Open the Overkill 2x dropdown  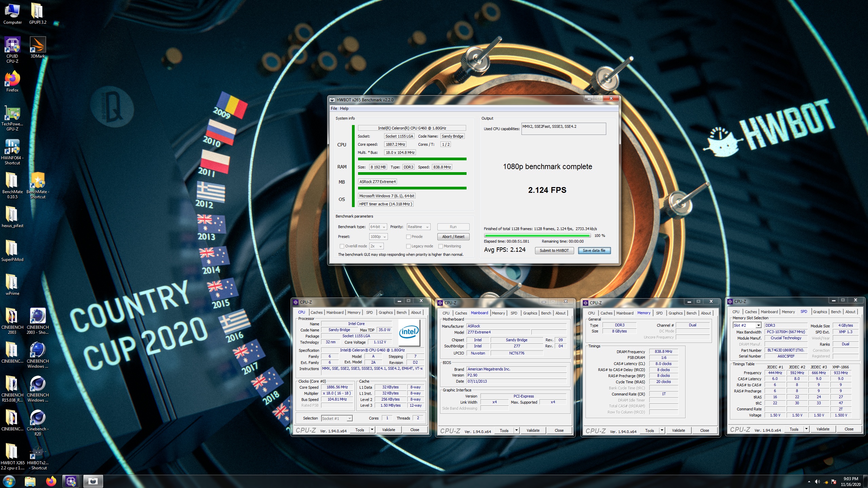[376, 246]
